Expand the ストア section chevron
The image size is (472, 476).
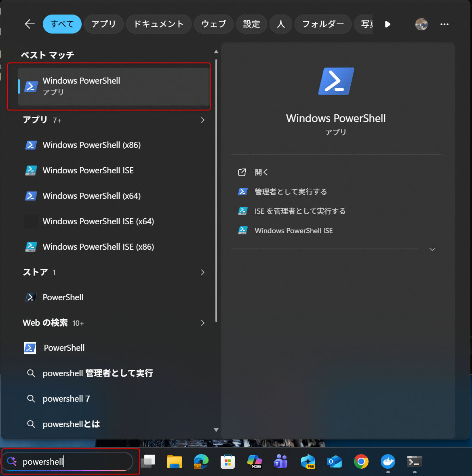(x=203, y=272)
